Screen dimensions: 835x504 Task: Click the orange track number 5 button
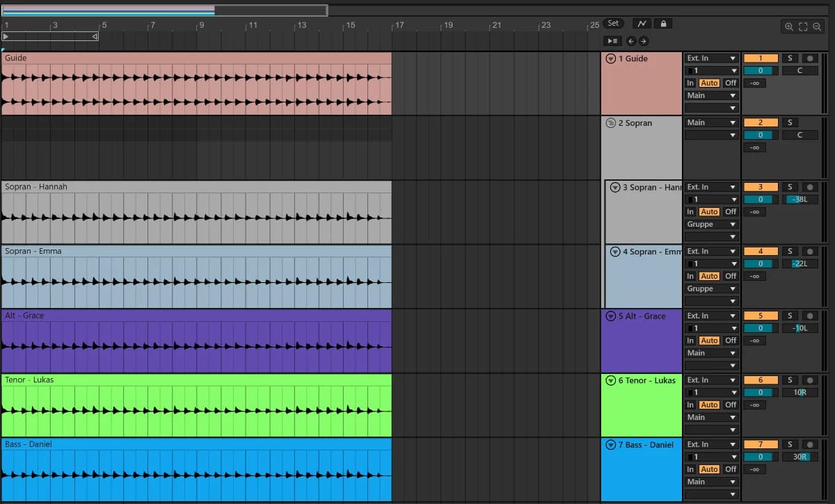coord(761,316)
